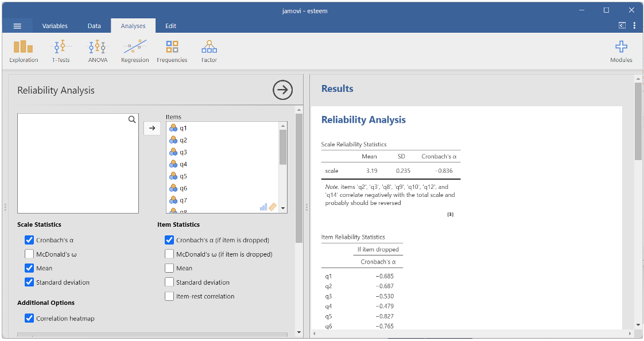Enable Item-rest correlation checkbox

point(169,297)
